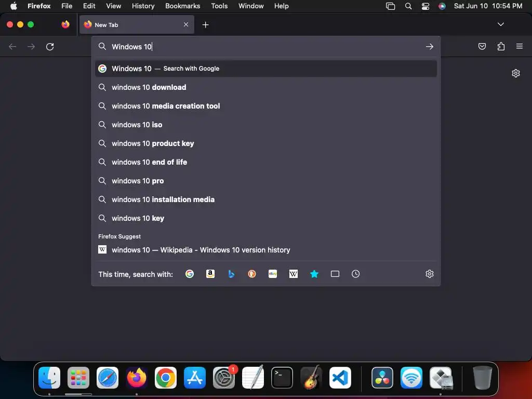The height and width of the screenshot is (399, 532).
Task: Search history using the clock icon
Action: pyautogui.click(x=355, y=274)
